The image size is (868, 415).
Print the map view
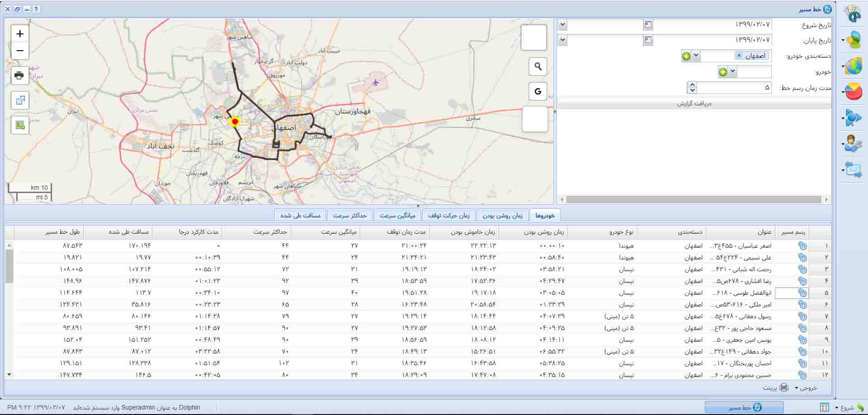19,75
